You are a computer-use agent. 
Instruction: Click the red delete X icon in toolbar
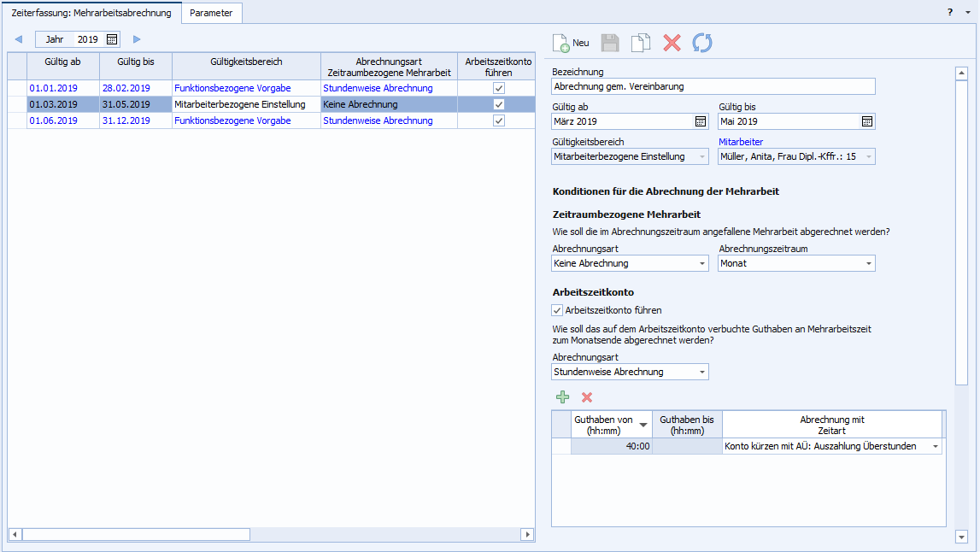(x=672, y=43)
